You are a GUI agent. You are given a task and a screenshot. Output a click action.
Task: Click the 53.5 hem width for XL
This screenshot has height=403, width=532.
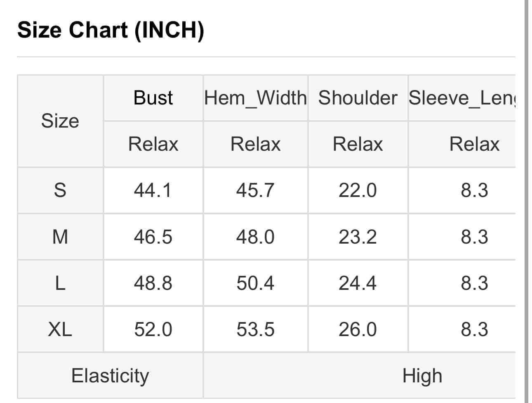pyautogui.click(x=255, y=330)
